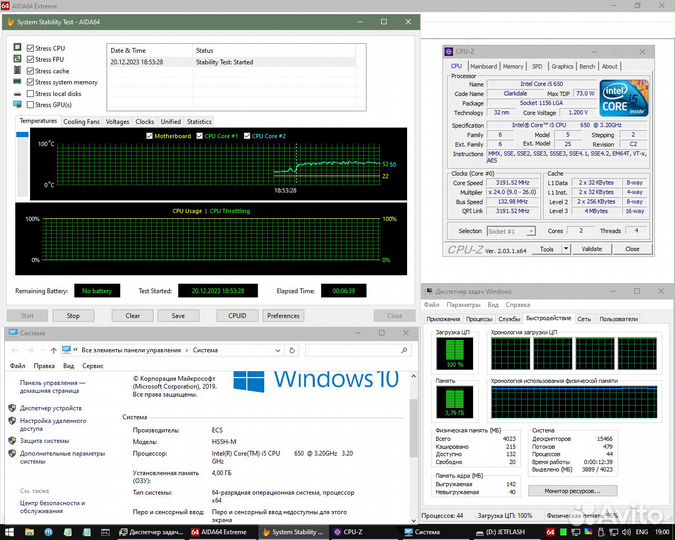Enable the Stress CPU checkbox
This screenshot has width=675, height=540.
click(x=30, y=48)
